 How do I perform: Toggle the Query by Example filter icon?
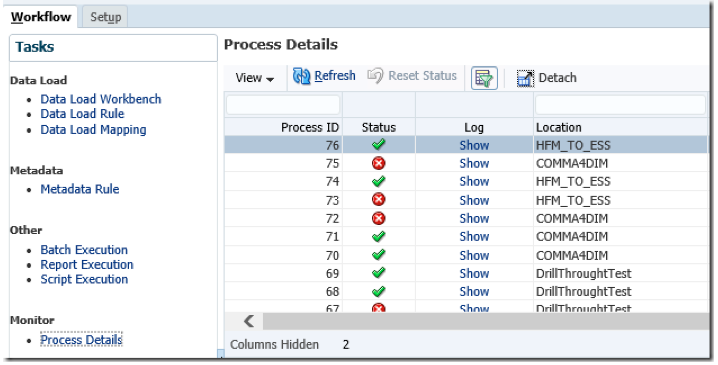[484, 78]
